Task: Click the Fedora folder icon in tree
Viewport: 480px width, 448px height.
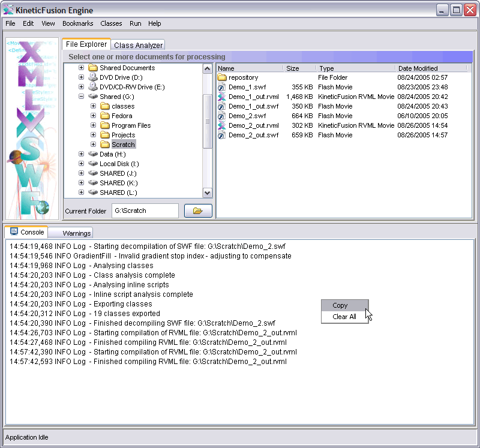Action: coord(104,116)
